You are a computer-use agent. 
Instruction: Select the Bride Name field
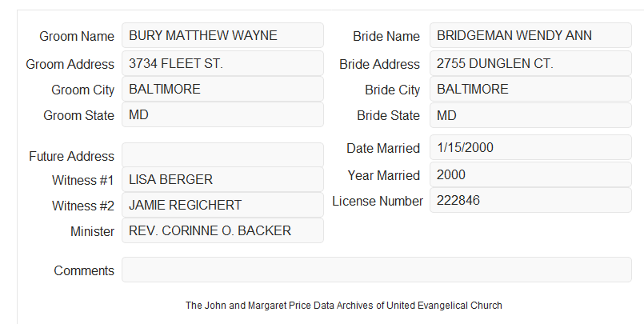click(530, 35)
